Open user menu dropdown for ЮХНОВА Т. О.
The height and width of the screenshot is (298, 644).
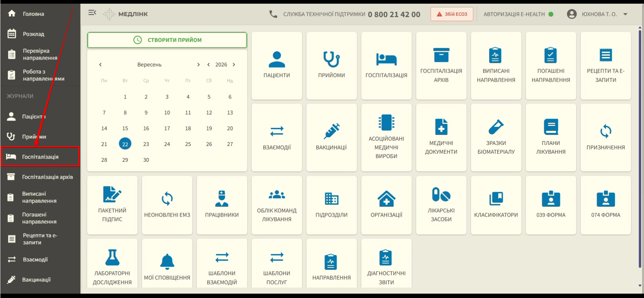click(x=625, y=14)
